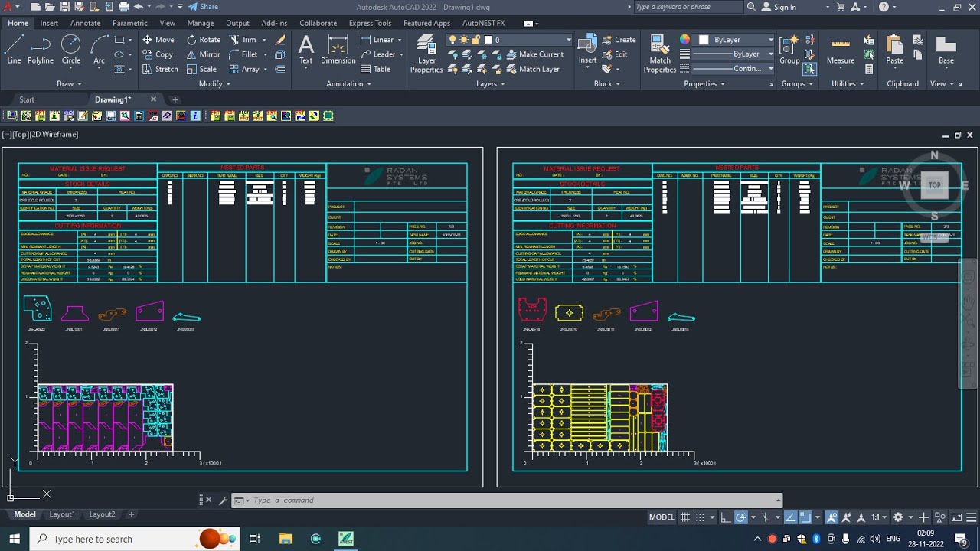Toggle object snap tracking
This screenshot has width=980, height=551.
(791, 517)
